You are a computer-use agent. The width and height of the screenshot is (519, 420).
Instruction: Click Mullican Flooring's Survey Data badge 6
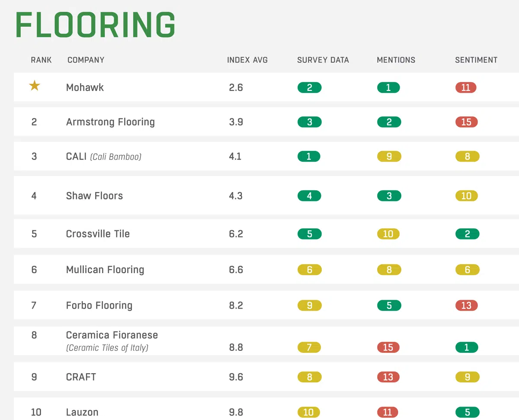pos(310,270)
